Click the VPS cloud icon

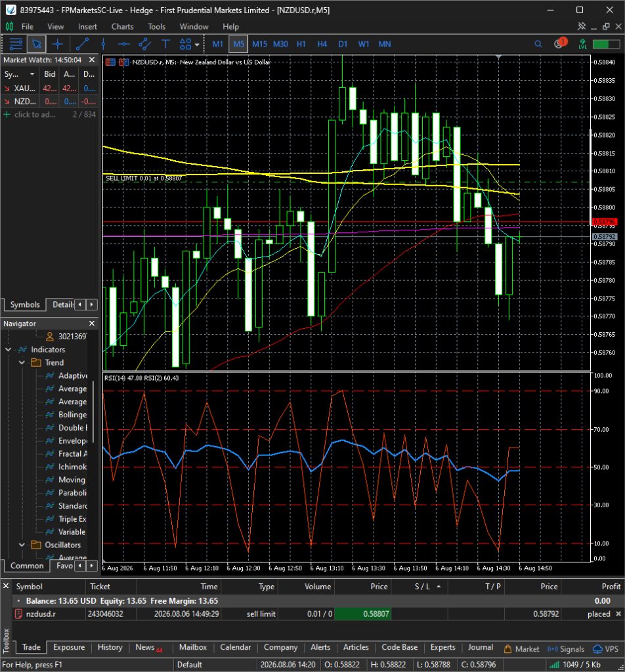[597, 649]
